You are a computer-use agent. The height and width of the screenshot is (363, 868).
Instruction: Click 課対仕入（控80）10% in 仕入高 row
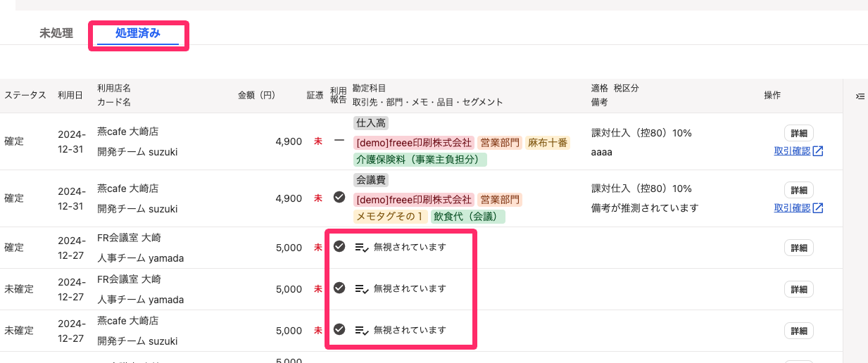click(641, 132)
